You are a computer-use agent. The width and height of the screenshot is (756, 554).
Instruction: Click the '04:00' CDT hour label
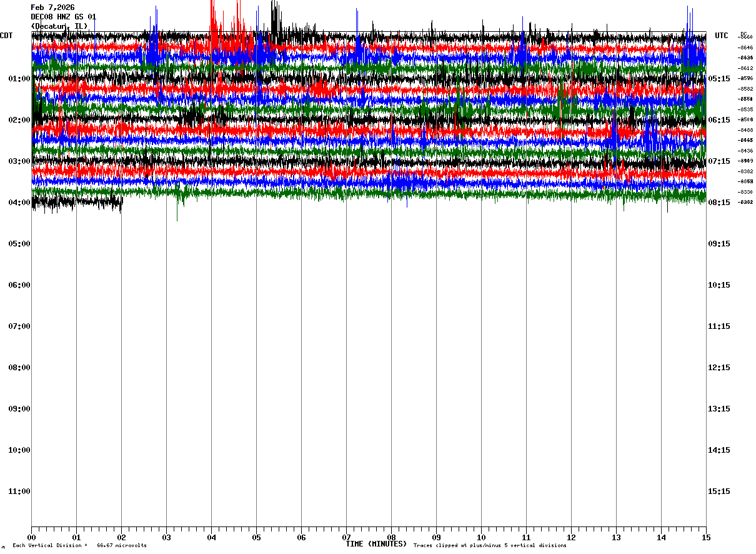(x=19, y=203)
